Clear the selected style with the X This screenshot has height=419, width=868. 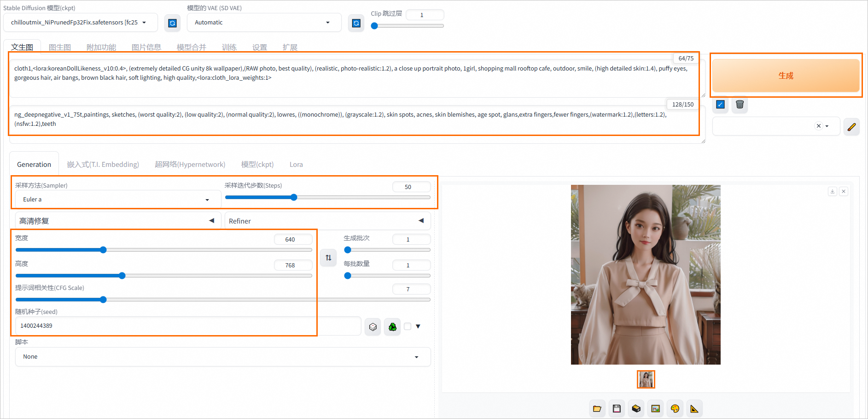pyautogui.click(x=818, y=126)
